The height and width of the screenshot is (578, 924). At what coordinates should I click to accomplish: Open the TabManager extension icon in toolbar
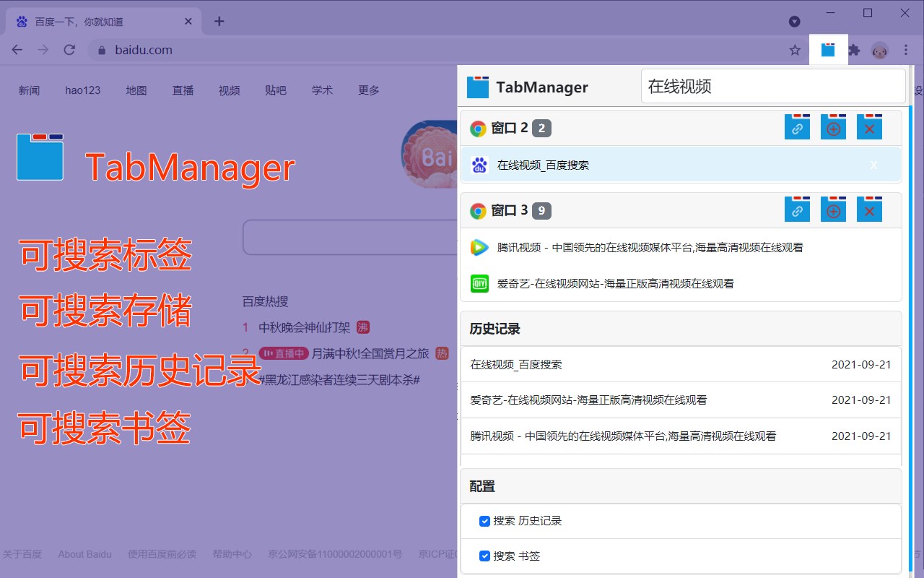(828, 50)
